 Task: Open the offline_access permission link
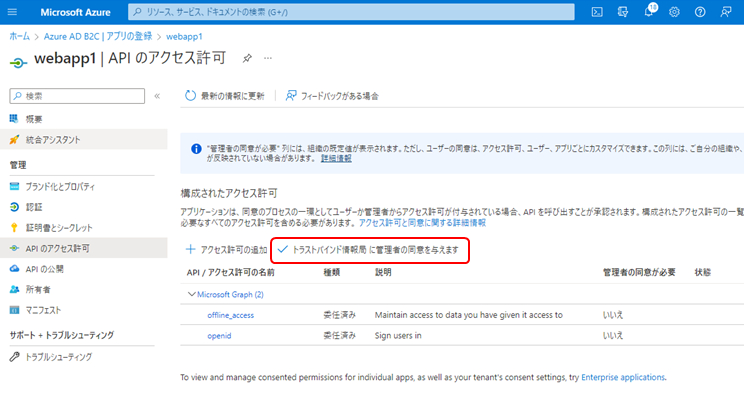click(231, 315)
